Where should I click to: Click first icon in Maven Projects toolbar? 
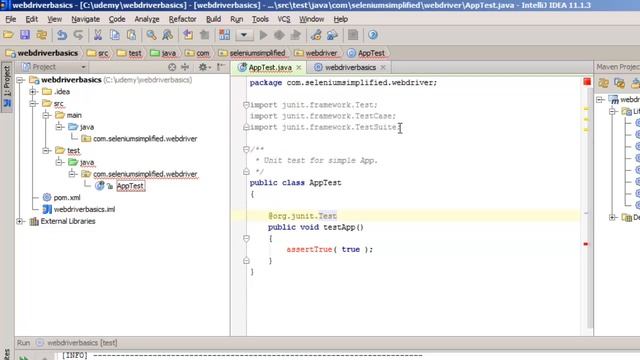(x=603, y=83)
